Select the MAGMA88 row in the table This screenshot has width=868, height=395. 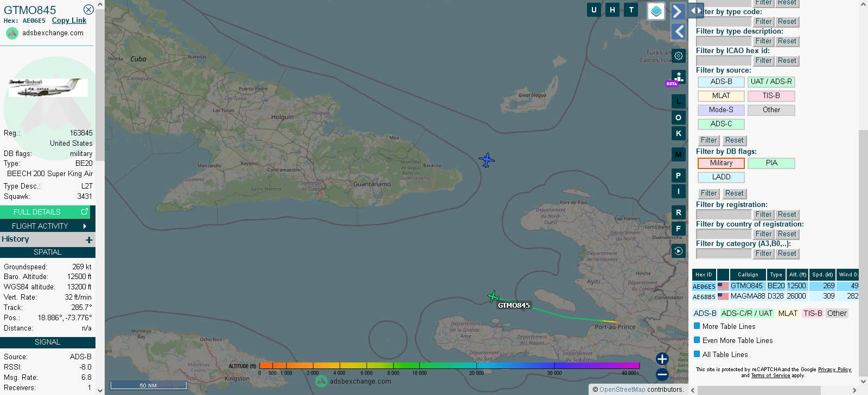[775, 296]
